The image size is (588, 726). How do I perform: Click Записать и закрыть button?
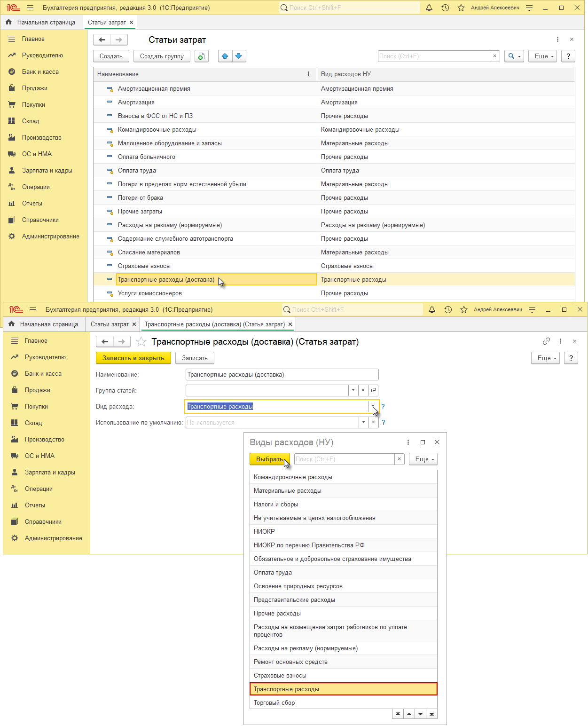pyautogui.click(x=133, y=358)
